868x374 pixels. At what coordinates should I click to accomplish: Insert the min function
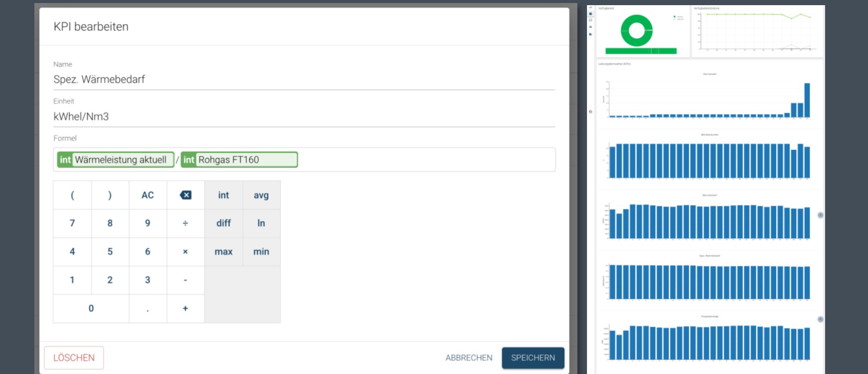pos(261,251)
